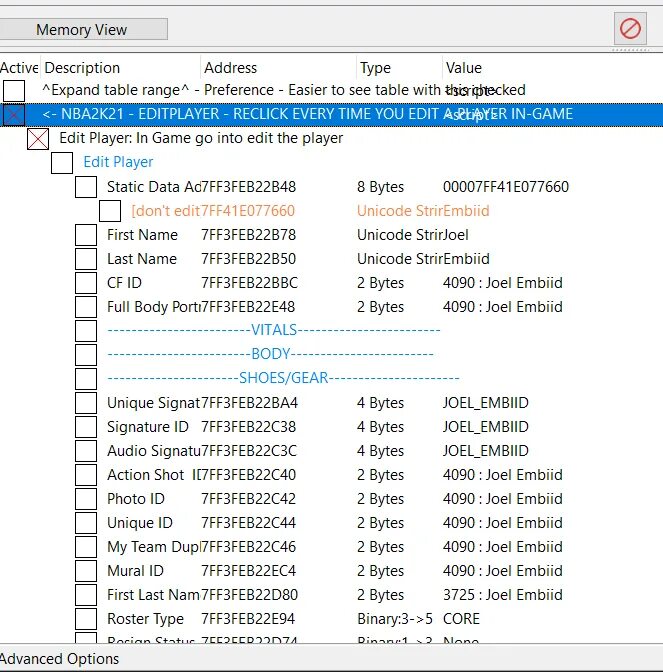Select the First Name value 'Joel'

455,235
